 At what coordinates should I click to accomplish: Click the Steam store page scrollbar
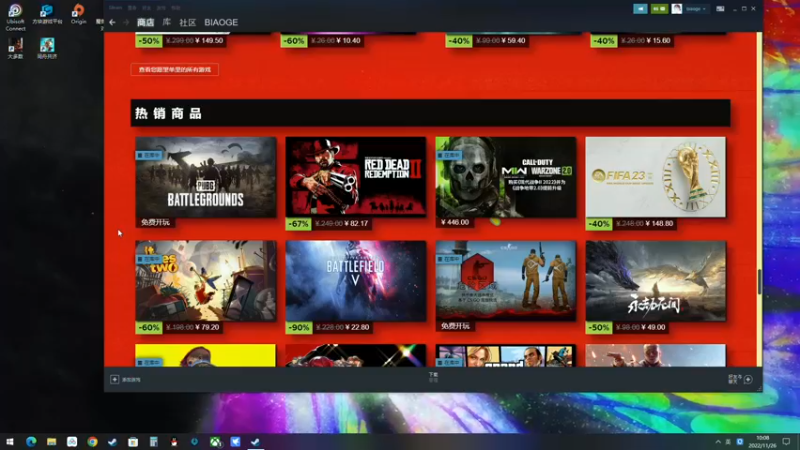[759, 281]
